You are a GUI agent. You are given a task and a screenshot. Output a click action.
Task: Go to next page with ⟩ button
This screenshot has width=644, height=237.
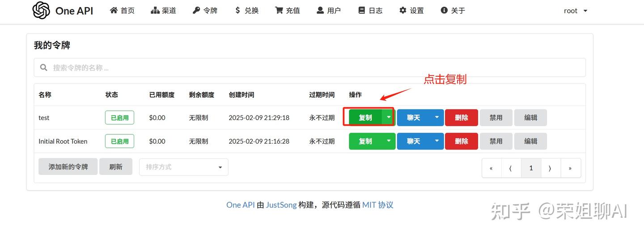(x=551, y=168)
